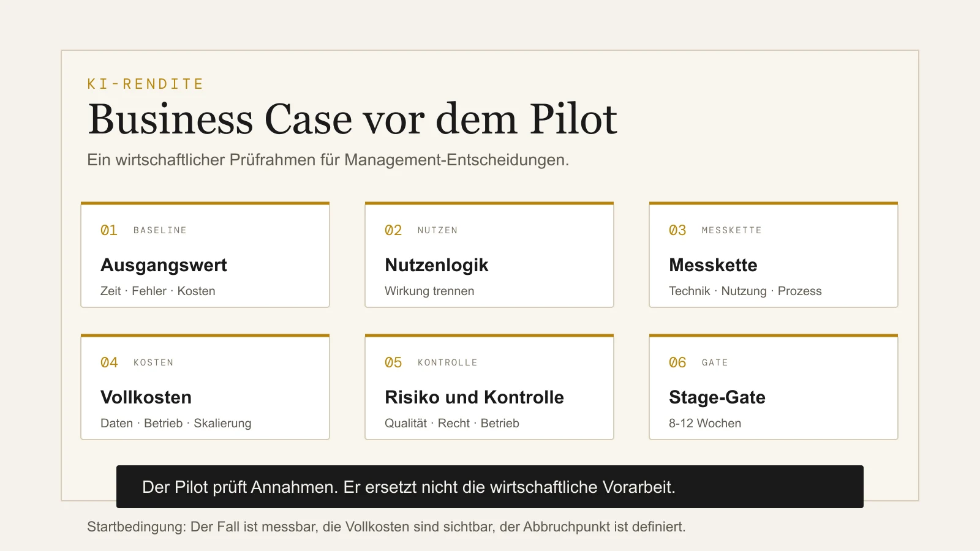The image size is (980, 551).
Task: Click card number 03
Action: coord(677,230)
